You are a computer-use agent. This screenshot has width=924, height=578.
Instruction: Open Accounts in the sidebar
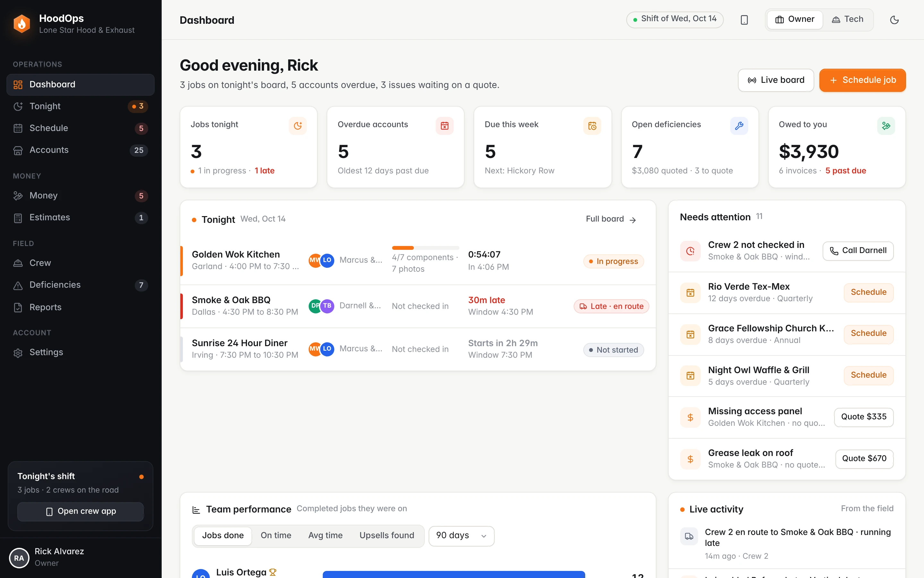pos(80,150)
